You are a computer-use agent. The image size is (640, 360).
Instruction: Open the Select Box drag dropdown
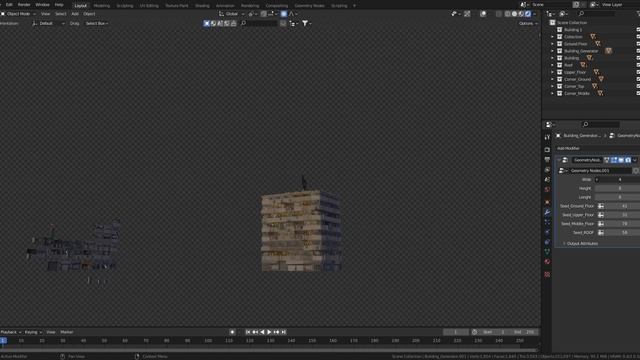click(x=97, y=24)
